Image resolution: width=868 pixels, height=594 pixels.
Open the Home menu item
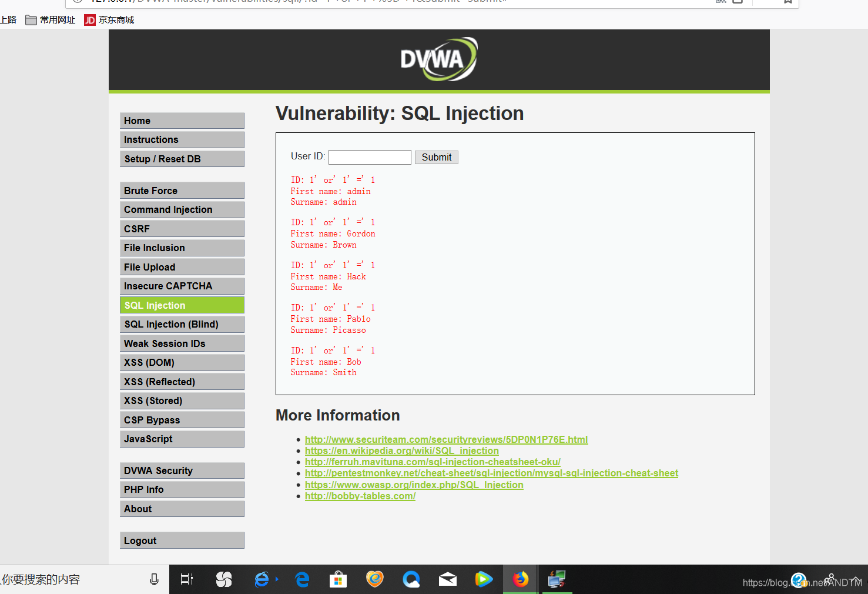click(x=182, y=121)
